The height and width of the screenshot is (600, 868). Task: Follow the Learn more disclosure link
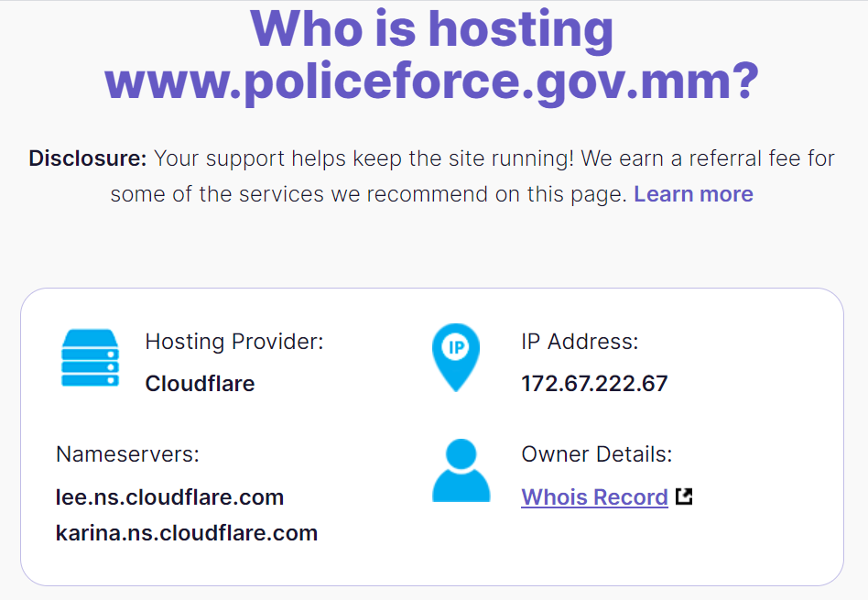pos(693,194)
